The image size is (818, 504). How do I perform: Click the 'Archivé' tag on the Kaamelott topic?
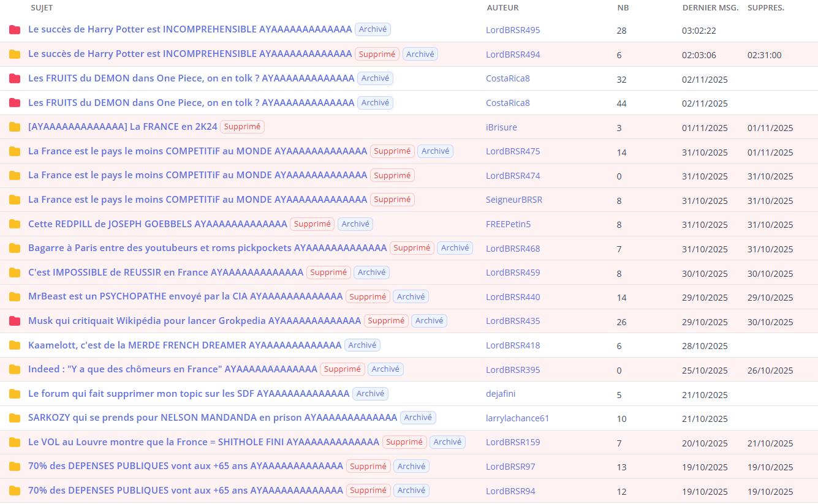(362, 345)
